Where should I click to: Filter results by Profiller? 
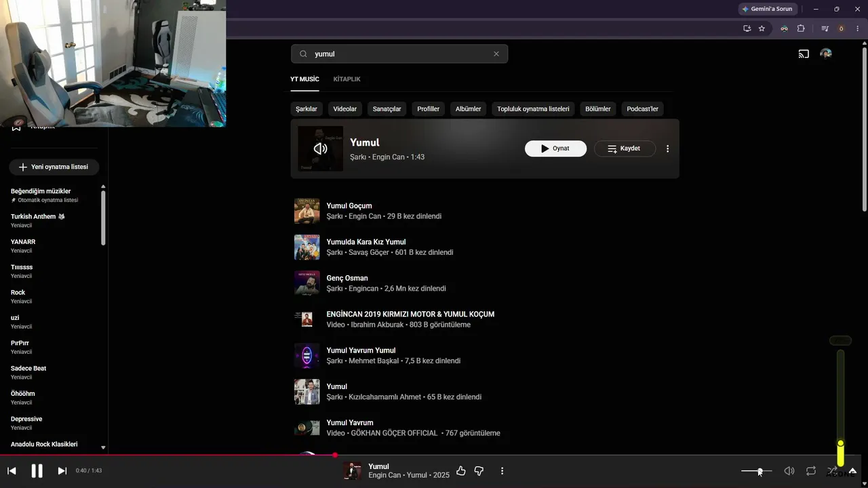429,109
